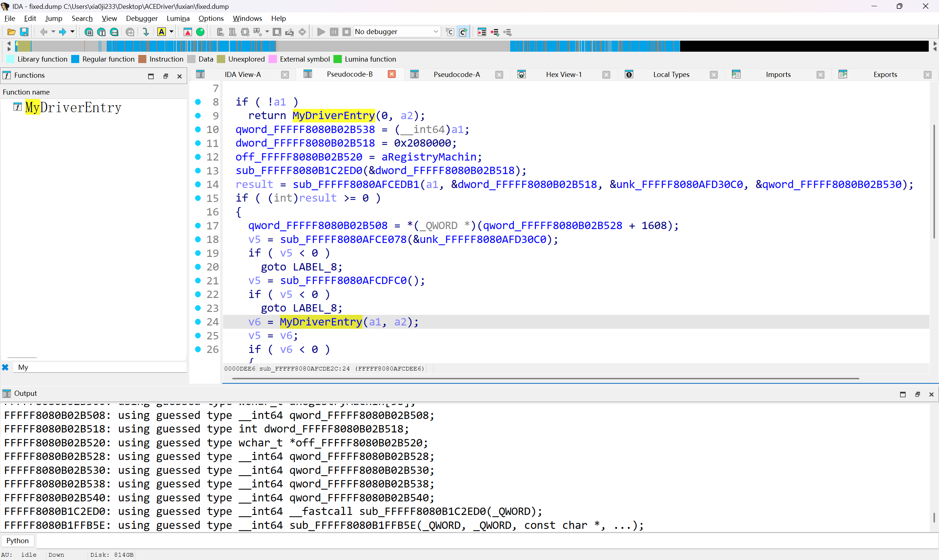This screenshot has width=939, height=560.
Task: Click the red triangle toolbar icon
Action: click(188, 32)
